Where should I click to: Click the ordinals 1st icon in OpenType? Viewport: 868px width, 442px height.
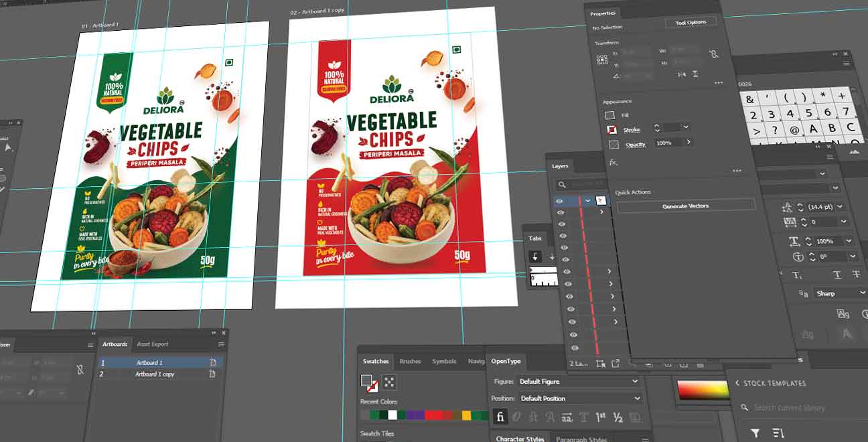pyautogui.click(x=601, y=417)
